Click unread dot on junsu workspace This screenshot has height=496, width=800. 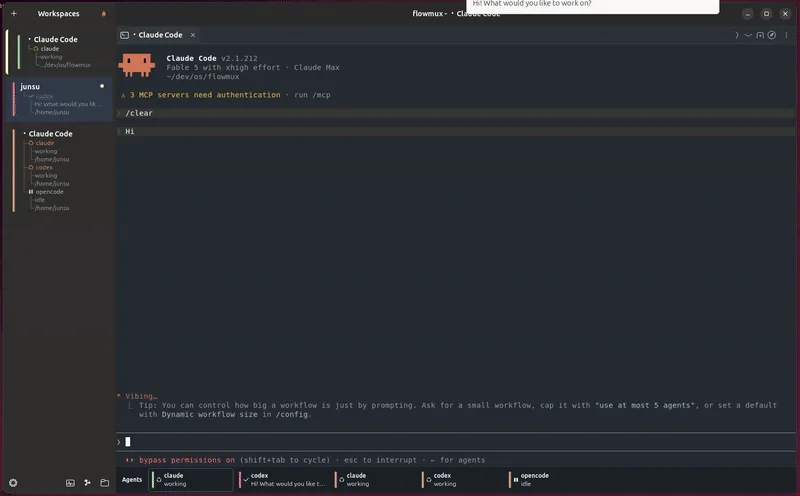tap(102, 86)
